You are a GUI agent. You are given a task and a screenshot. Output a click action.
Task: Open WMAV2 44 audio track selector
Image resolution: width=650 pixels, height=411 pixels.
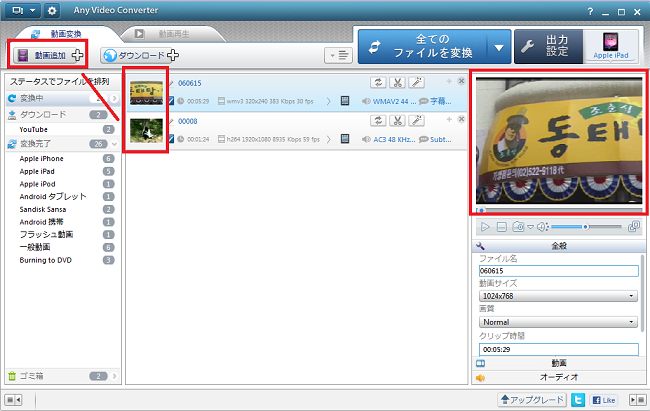(389, 101)
